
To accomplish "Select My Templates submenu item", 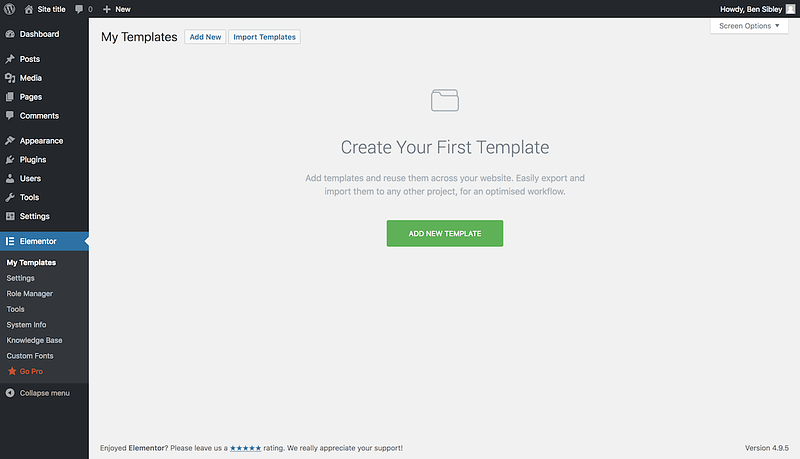I will tap(31, 263).
